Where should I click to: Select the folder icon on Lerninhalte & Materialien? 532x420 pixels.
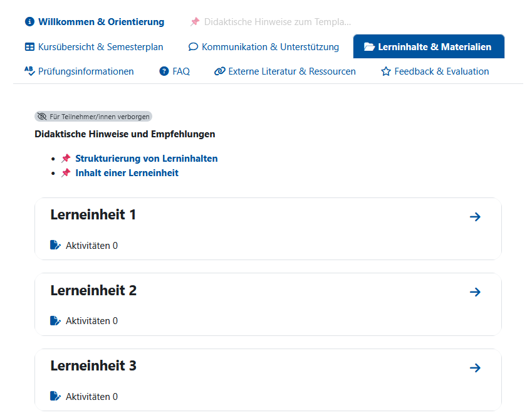pos(369,46)
